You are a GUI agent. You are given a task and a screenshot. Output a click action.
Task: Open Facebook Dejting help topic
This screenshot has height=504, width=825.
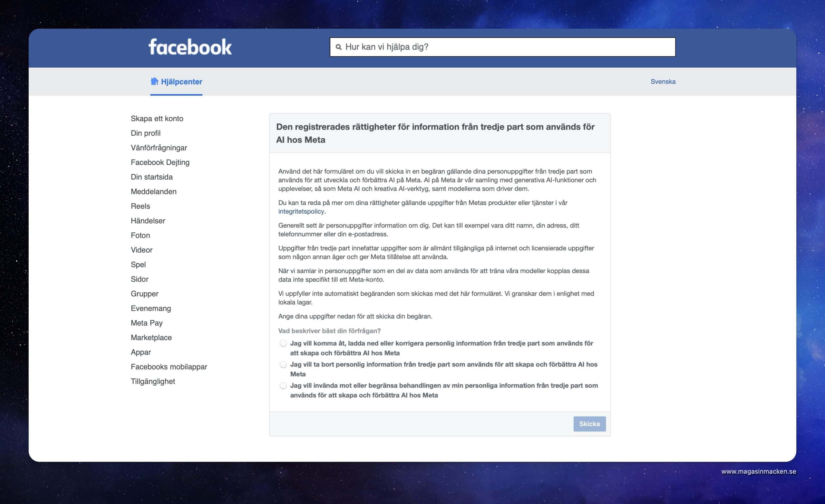[x=160, y=162]
